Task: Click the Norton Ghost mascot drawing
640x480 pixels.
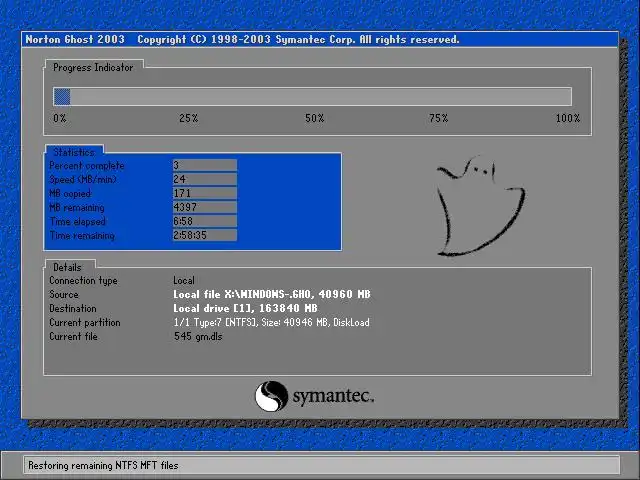Action: tap(480, 206)
